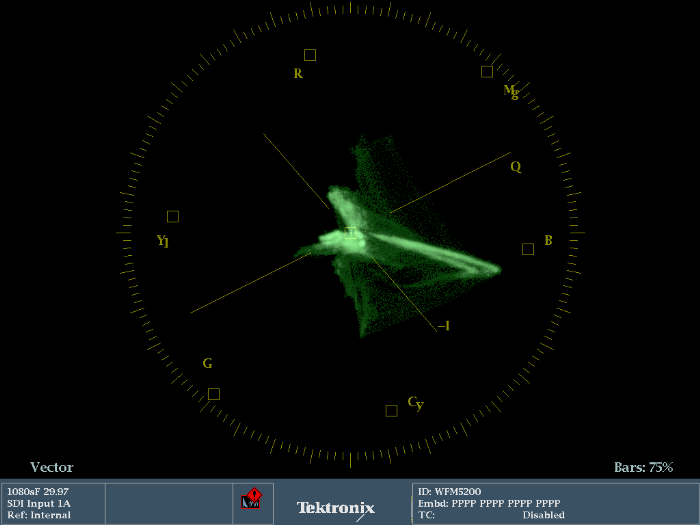Click the Q axis label

pos(516,167)
